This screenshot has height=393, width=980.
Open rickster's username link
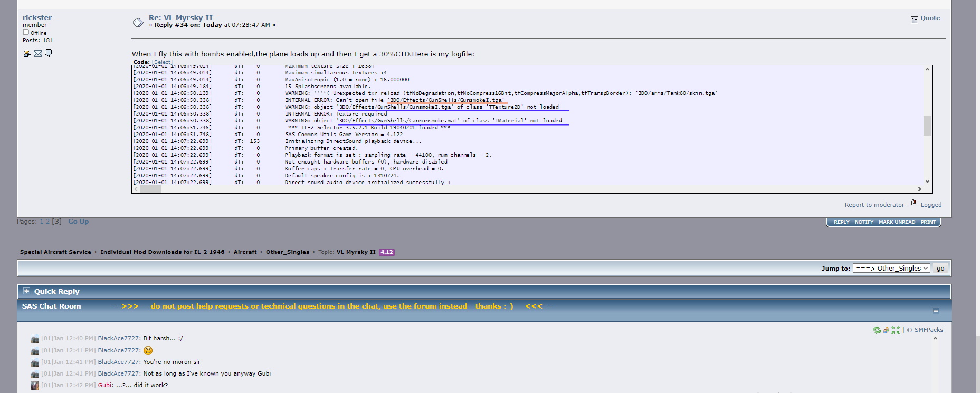[x=37, y=17]
